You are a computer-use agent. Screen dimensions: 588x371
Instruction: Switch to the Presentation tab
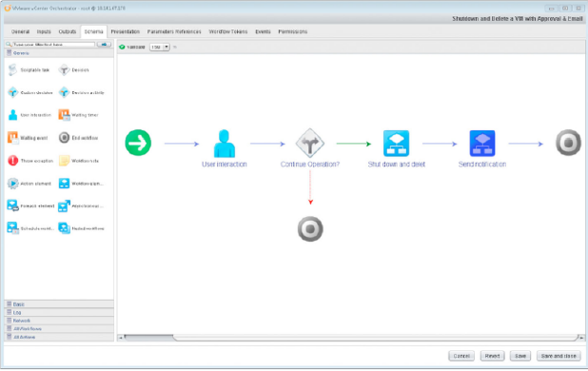(x=126, y=31)
